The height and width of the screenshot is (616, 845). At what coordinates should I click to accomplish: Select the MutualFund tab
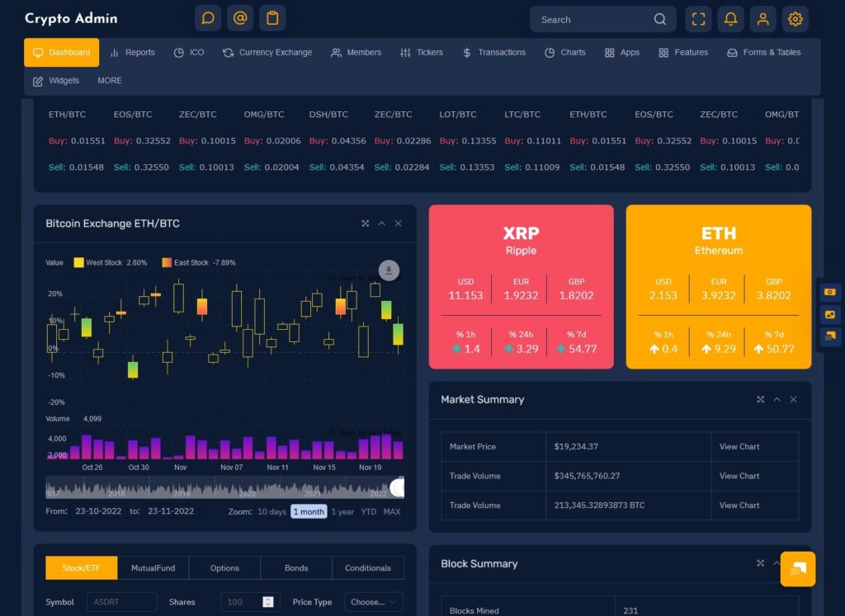point(153,567)
